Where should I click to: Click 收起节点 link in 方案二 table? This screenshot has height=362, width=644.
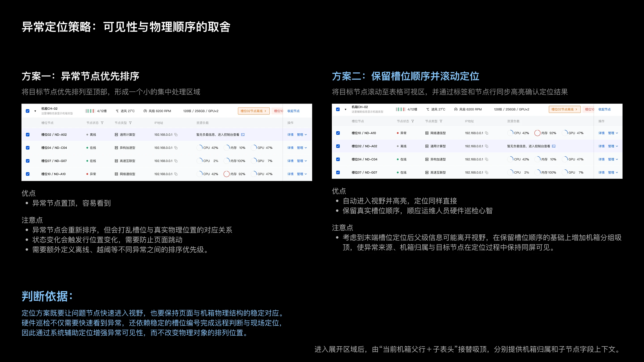(x=604, y=109)
